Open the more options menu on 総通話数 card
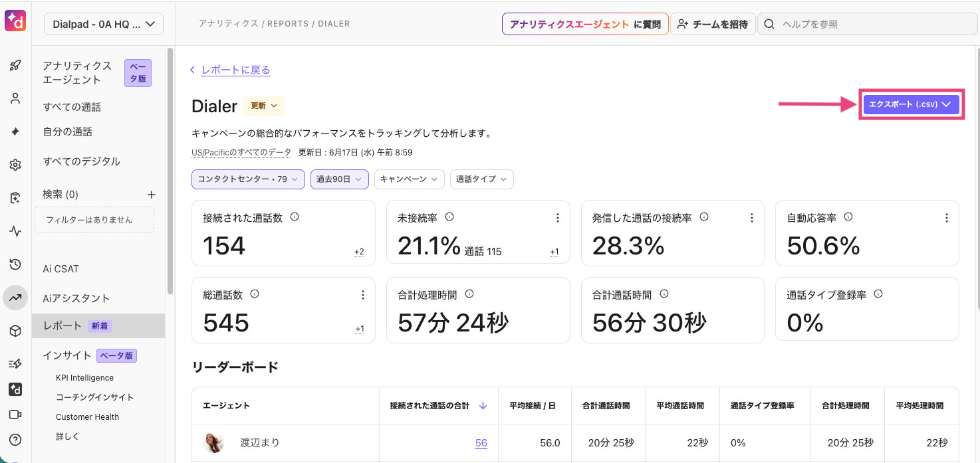The width and height of the screenshot is (980, 463). [x=363, y=295]
